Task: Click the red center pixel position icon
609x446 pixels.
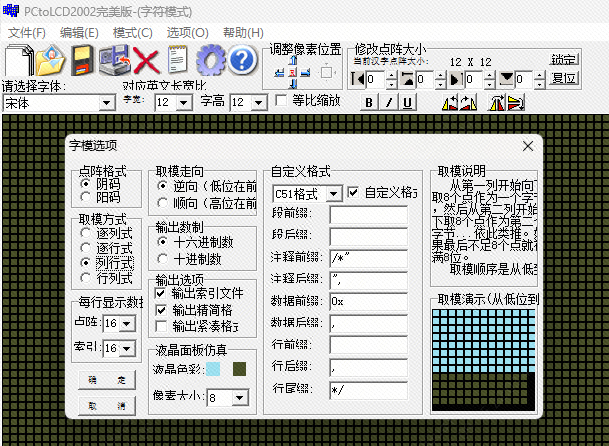Action: click(x=293, y=72)
